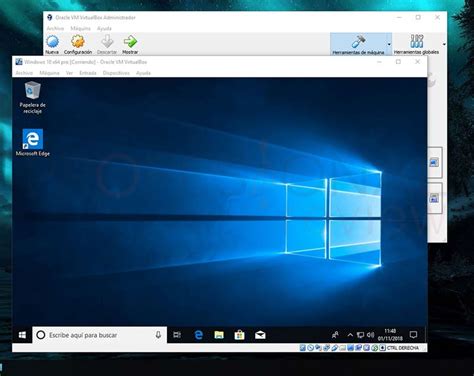Select the Papelera de reciclaje desktop icon
This screenshot has width=474, height=376.
coord(32,98)
